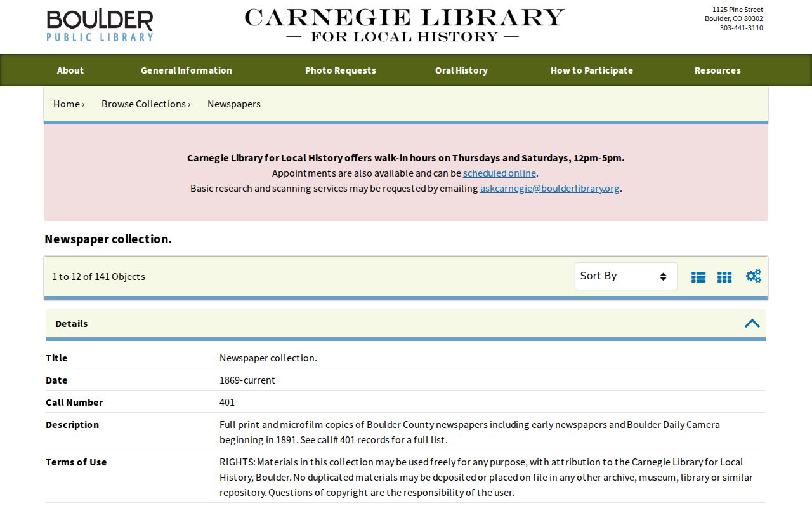The width and height of the screenshot is (812, 508).
Task: Click the Title value Newspaper collection.
Action: (268, 358)
